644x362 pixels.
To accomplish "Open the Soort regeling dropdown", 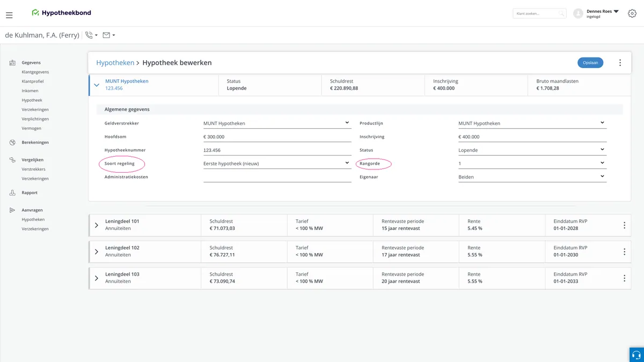I will pos(277,164).
